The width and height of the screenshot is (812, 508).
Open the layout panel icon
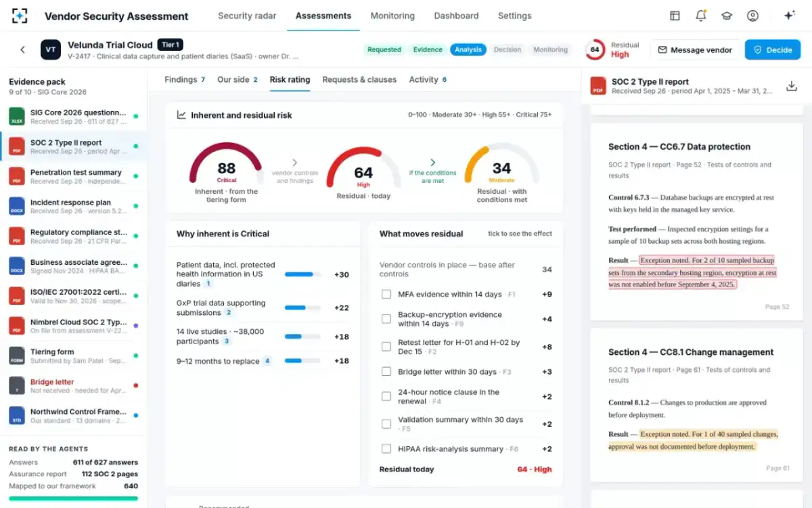(x=675, y=16)
